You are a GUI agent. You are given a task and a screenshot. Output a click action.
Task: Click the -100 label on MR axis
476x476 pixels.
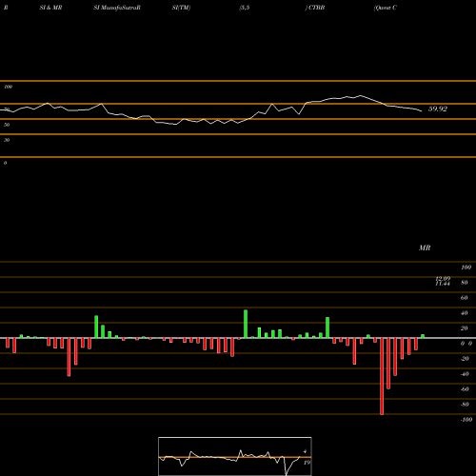(466, 420)
